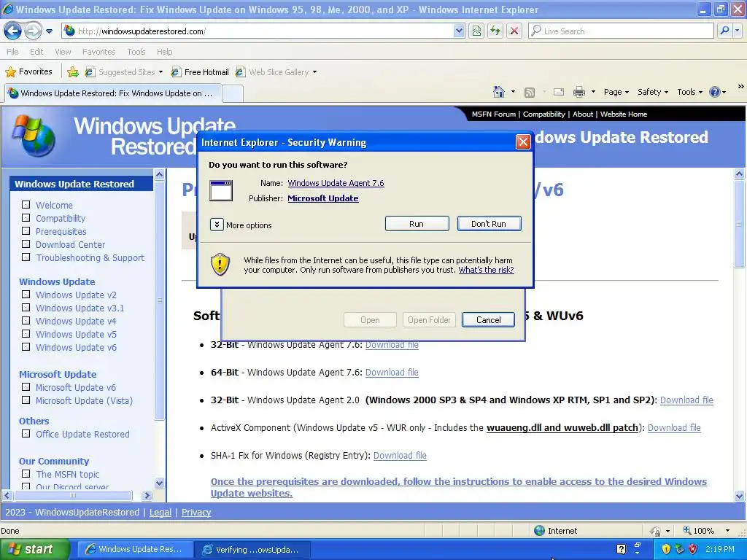This screenshot has width=747, height=560.
Task: Click the Windows start button
Action: pyautogui.click(x=34, y=549)
